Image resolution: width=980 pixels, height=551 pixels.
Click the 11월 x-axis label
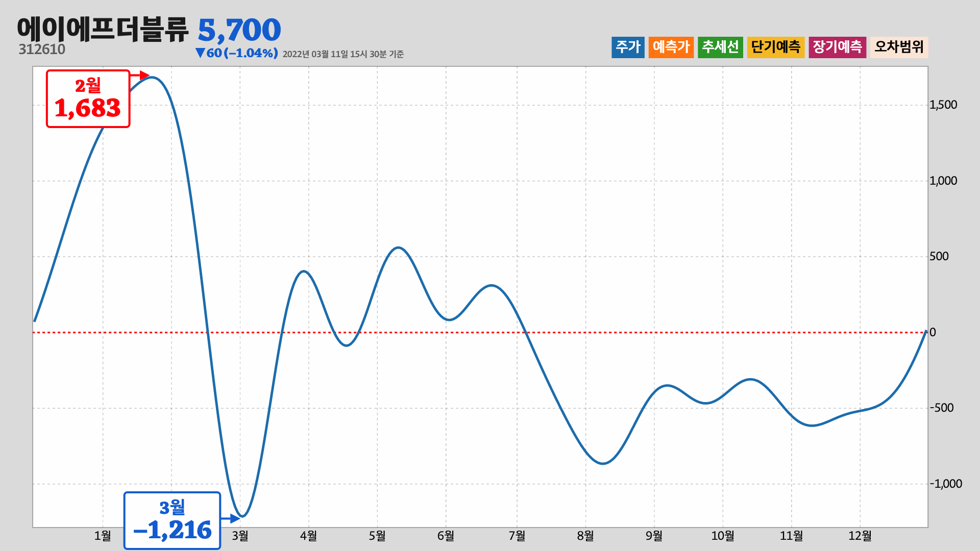point(791,536)
